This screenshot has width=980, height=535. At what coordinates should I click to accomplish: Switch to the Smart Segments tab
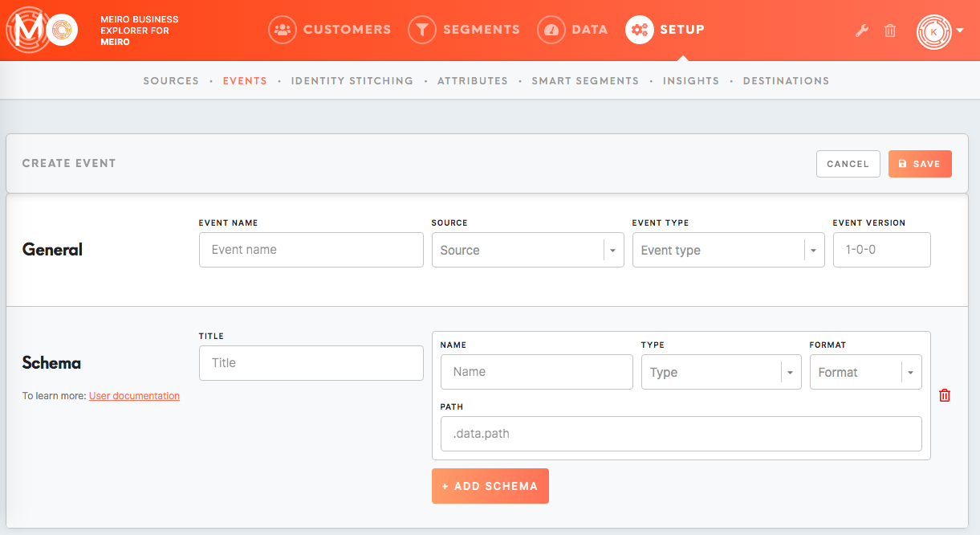[585, 81]
